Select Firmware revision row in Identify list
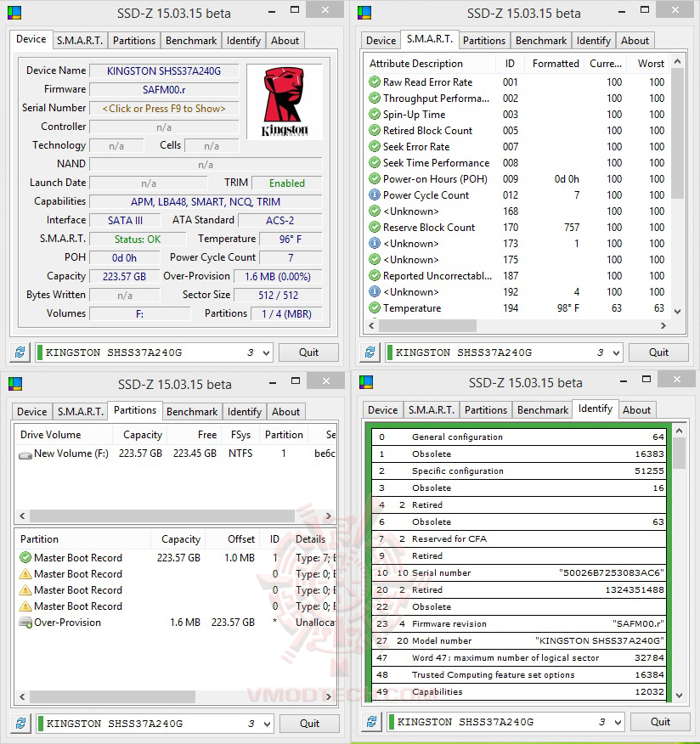This screenshot has height=744, width=700. click(x=519, y=623)
